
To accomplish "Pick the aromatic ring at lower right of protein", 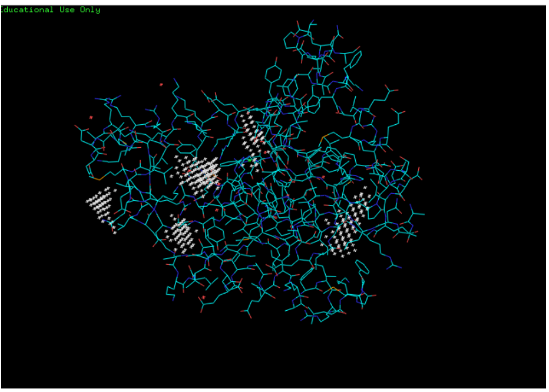I will coord(362,269).
